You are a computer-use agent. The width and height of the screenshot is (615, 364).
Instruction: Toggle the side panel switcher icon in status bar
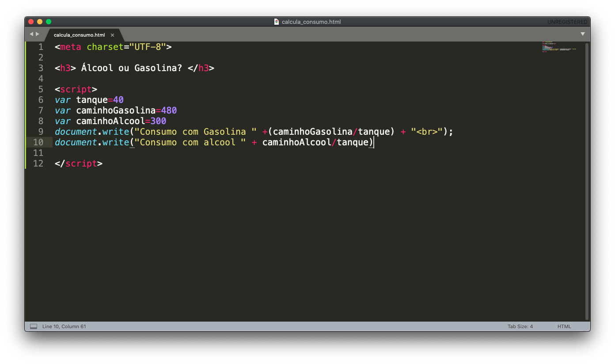coord(34,326)
